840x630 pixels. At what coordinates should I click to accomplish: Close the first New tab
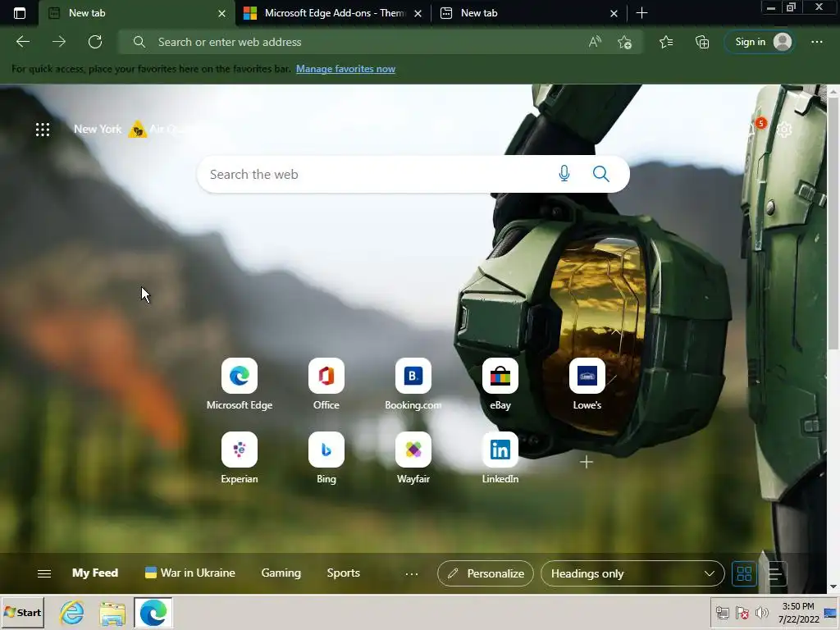click(x=221, y=13)
